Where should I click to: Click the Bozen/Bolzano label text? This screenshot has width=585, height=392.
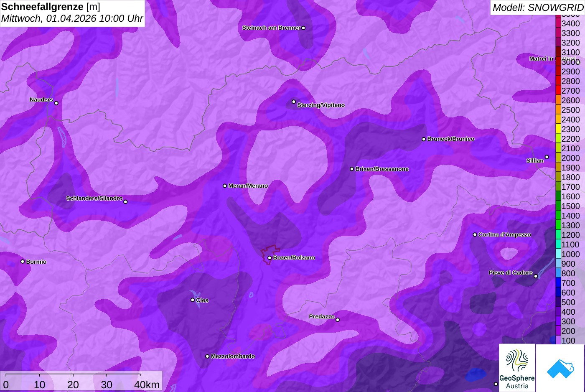pyautogui.click(x=294, y=258)
